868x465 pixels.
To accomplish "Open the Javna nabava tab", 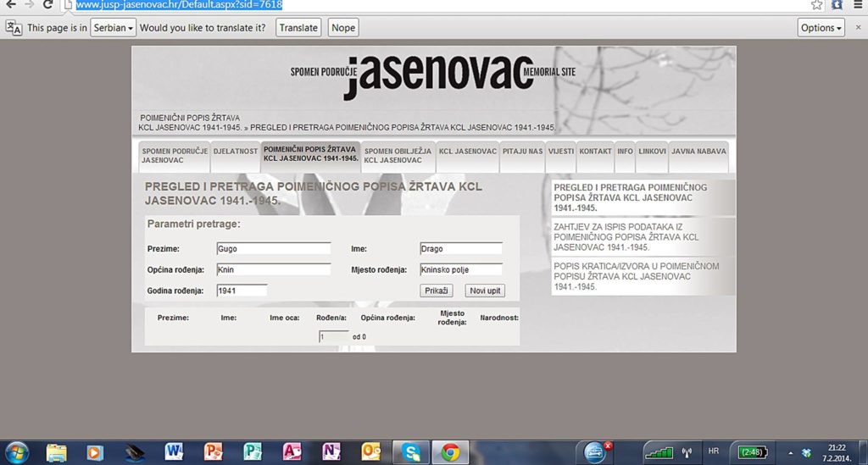I will [x=698, y=156].
